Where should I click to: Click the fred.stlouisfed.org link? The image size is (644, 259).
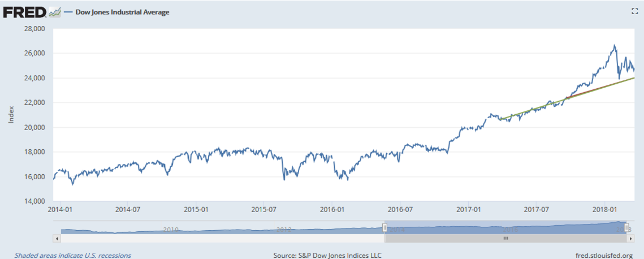click(608, 255)
